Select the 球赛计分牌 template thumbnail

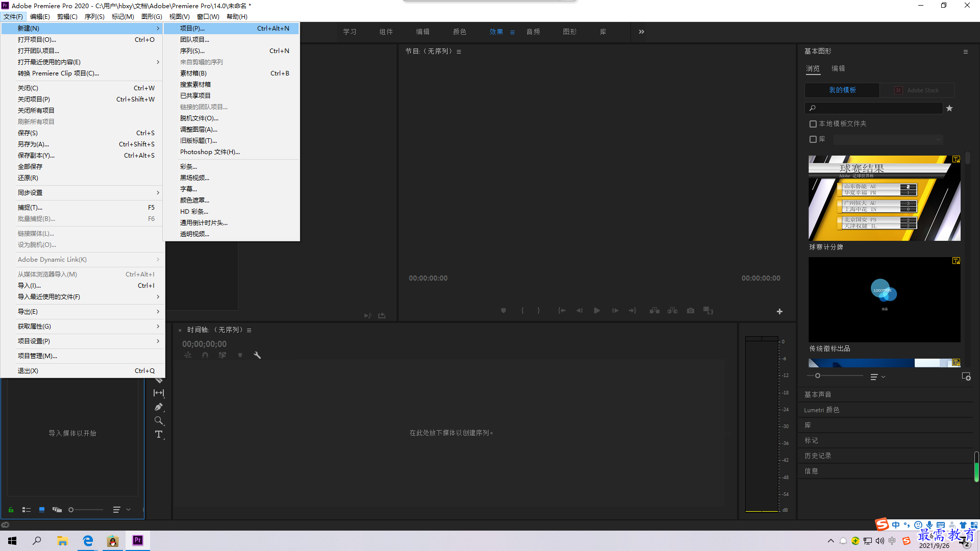pyautogui.click(x=885, y=198)
